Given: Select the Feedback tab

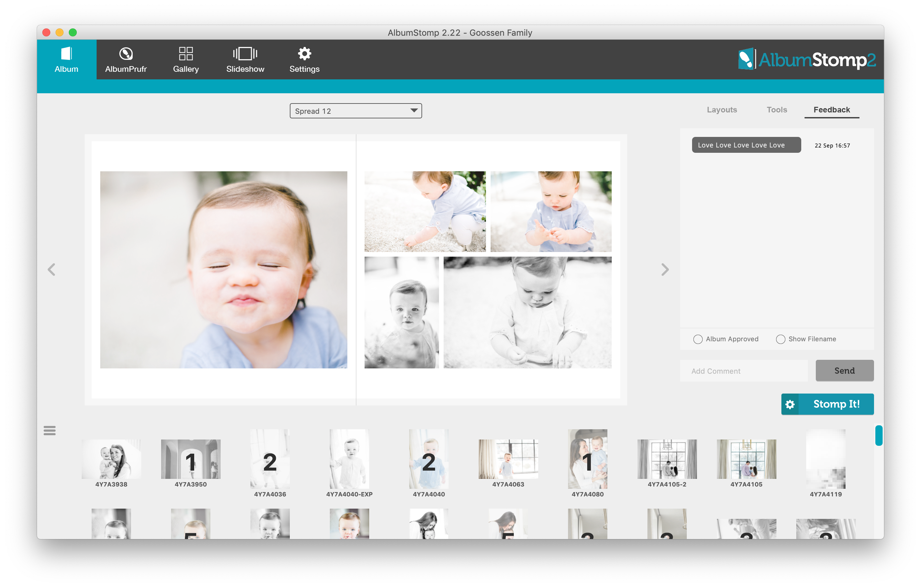Looking at the screenshot, I should click(x=831, y=110).
